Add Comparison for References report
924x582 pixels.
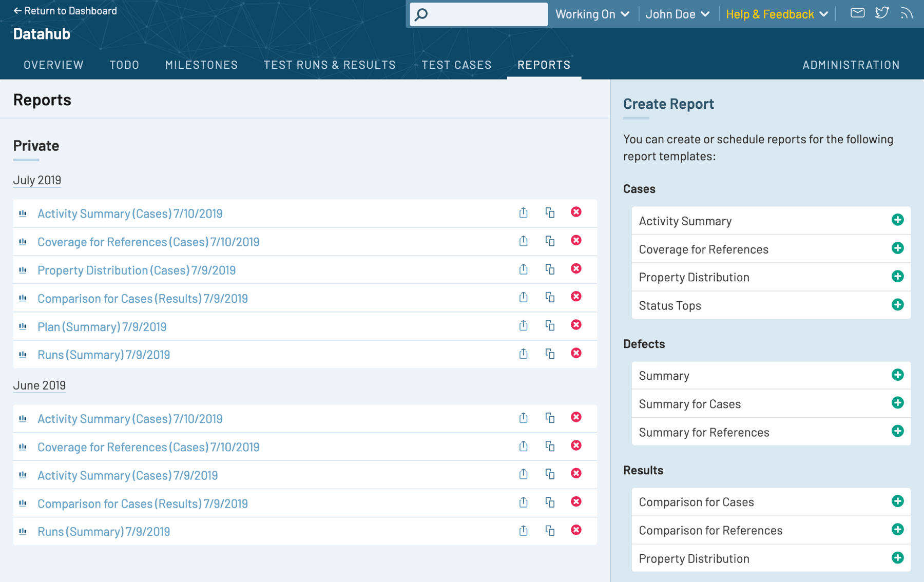click(x=897, y=530)
